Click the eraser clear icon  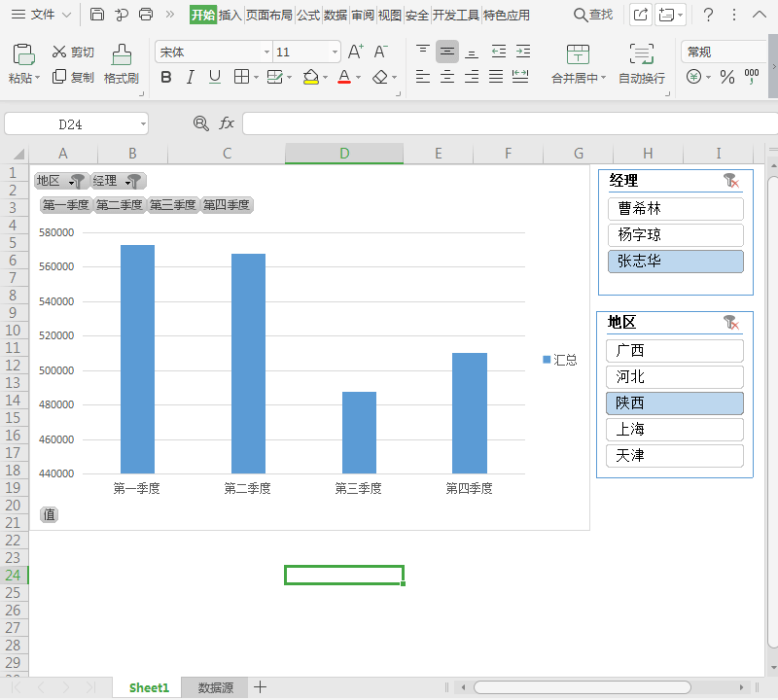click(x=380, y=77)
